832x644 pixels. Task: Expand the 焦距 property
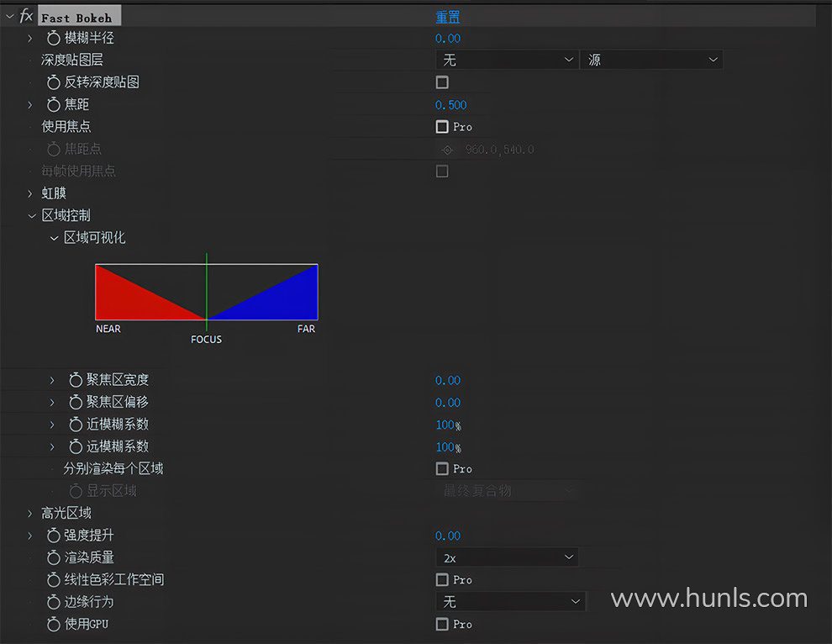point(29,105)
